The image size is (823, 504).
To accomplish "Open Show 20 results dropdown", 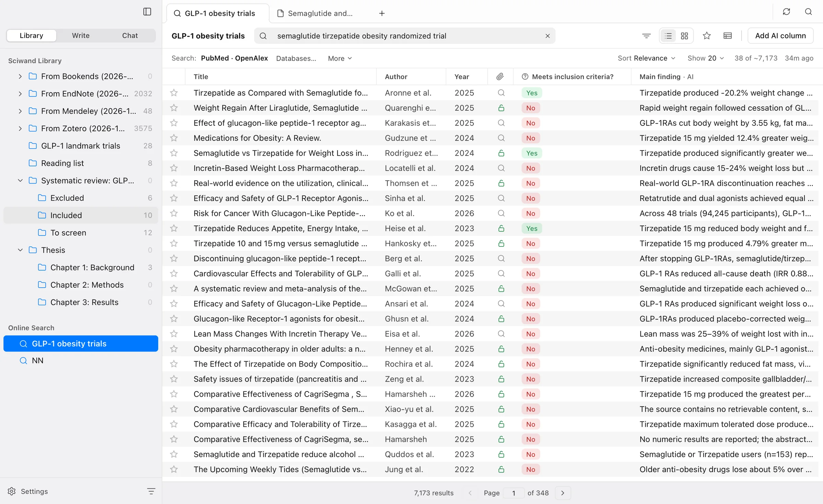I will [x=706, y=58].
